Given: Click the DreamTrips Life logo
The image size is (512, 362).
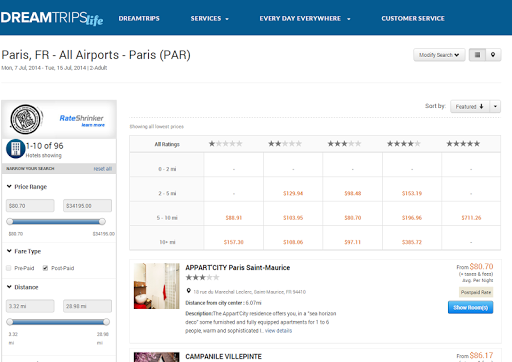Looking at the screenshot, I should pos(52,18).
